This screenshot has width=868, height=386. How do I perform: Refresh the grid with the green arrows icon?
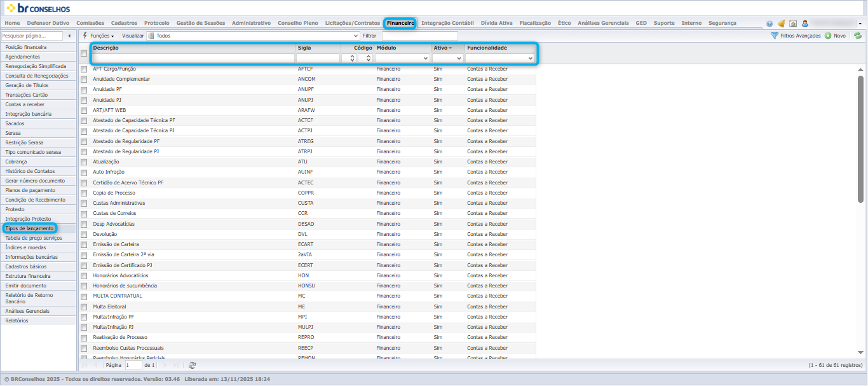(x=857, y=36)
